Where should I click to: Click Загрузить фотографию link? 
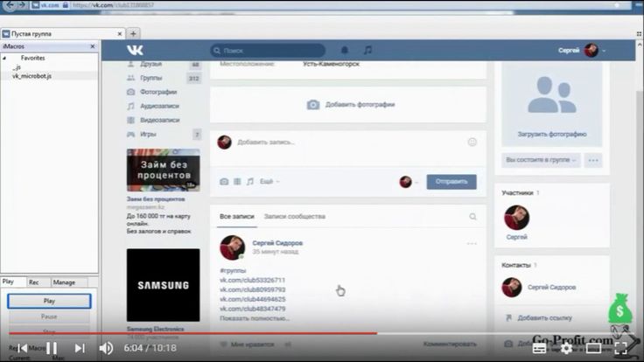[x=551, y=134]
